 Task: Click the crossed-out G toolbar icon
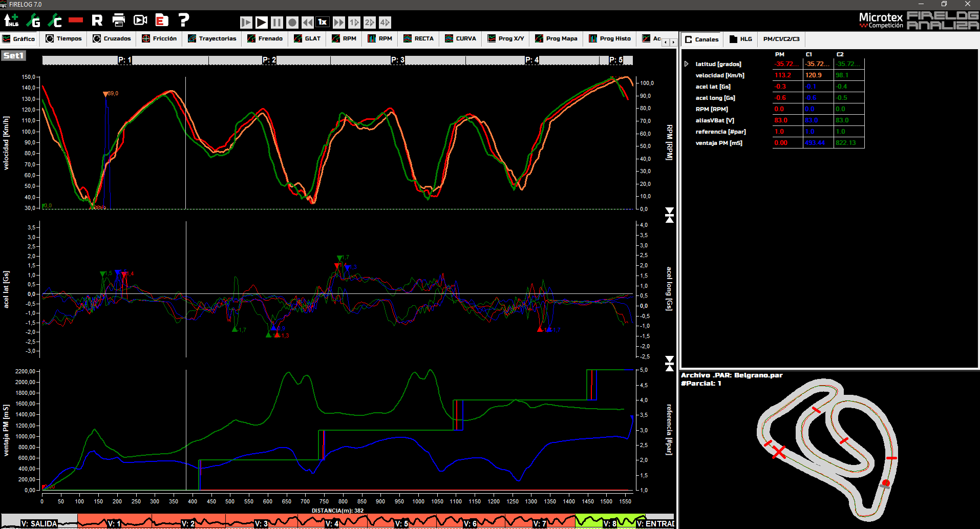(x=33, y=20)
